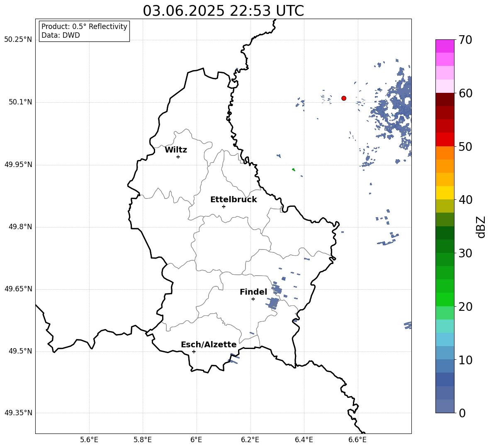Viewport: 491px width, 448px height.
Task: Click the dBZ colorbar axis label
Action: (x=481, y=227)
